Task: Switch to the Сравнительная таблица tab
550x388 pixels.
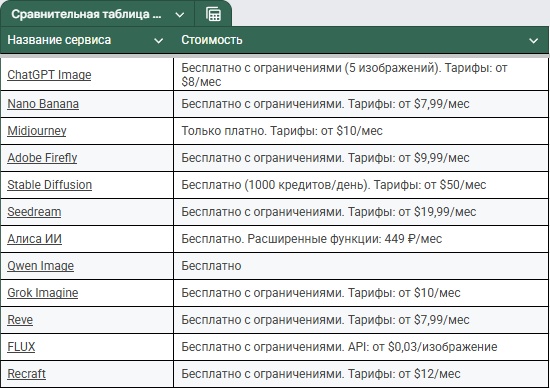Action: (86, 14)
